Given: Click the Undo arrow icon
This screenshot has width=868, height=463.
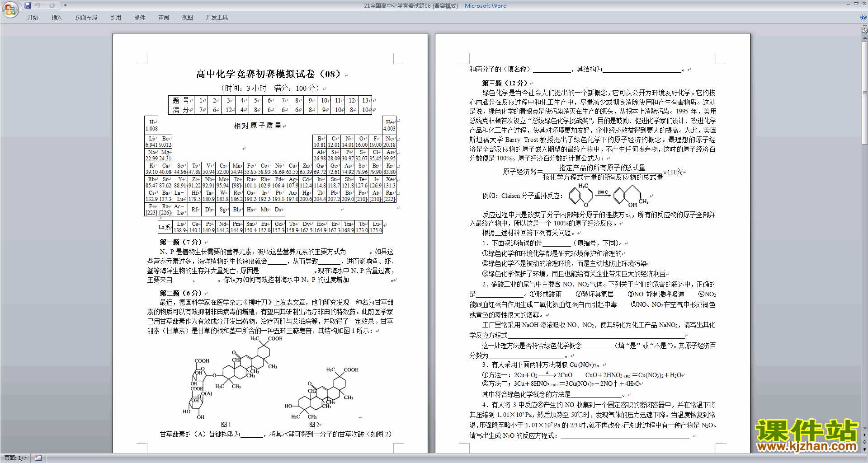Looking at the screenshot, I should 38,5.
